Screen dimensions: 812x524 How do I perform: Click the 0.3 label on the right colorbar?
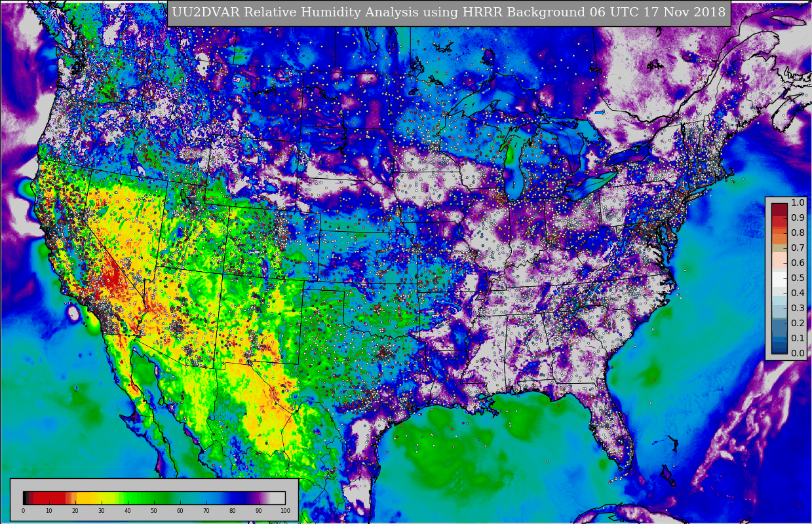tap(798, 308)
